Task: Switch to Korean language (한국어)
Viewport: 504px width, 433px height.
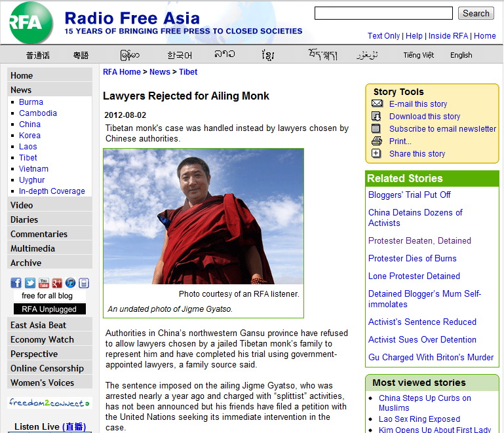Action: tap(180, 55)
